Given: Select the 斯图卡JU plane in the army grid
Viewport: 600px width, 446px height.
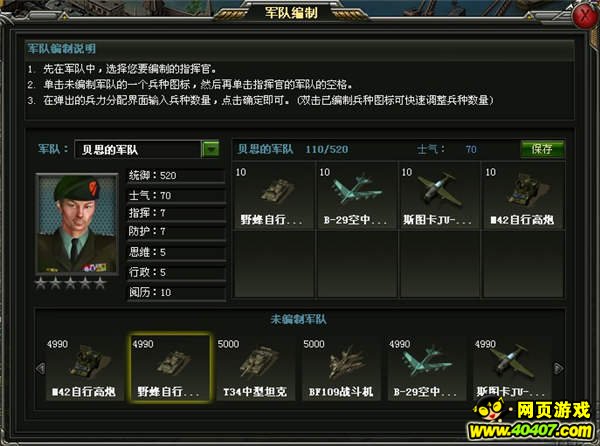Looking at the screenshot, I should tap(439, 196).
